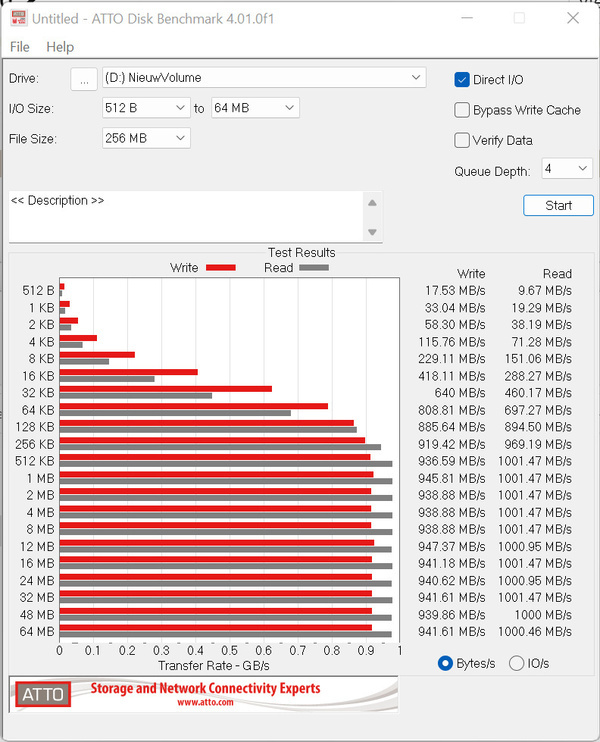This screenshot has width=600, height=742.
Task: Click the ATTO logo in the banner
Action: tap(43, 694)
